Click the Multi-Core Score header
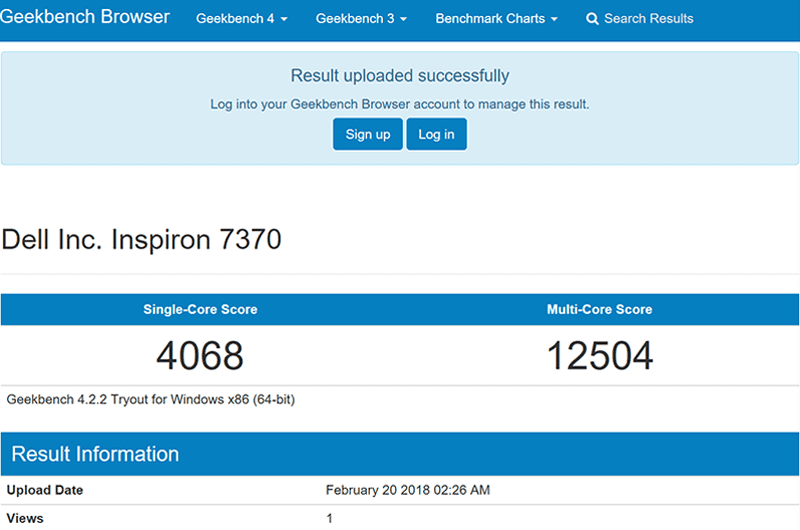The height and width of the screenshot is (530, 800). point(599,309)
